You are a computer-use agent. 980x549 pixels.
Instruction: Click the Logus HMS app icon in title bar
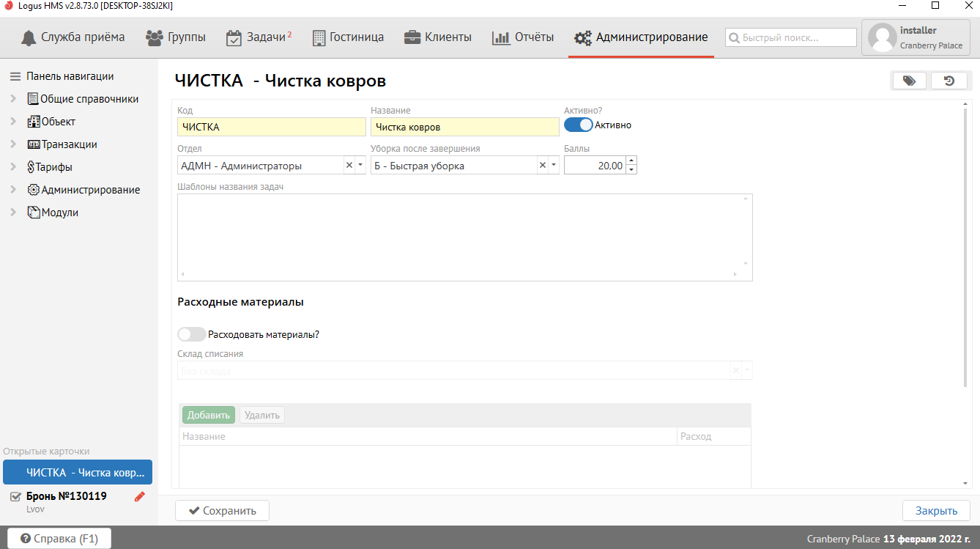[x=8, y=5]
